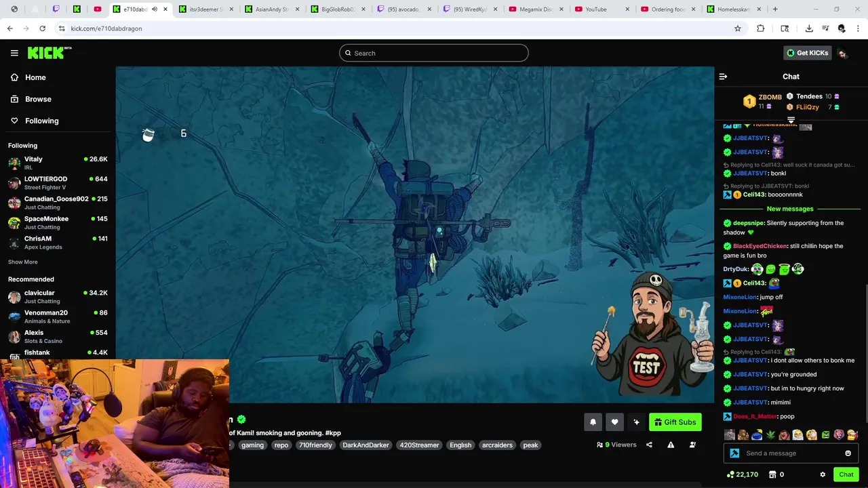Open chat settings gear icon
This screenshot has height=488, width=868.
click(823, 474)
